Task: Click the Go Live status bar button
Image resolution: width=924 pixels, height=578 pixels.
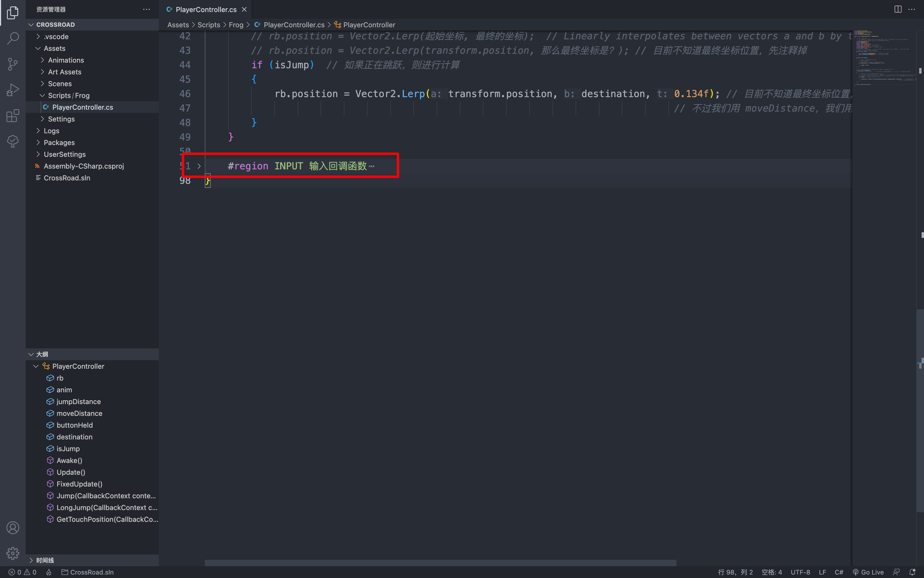Action: [868, 572]
